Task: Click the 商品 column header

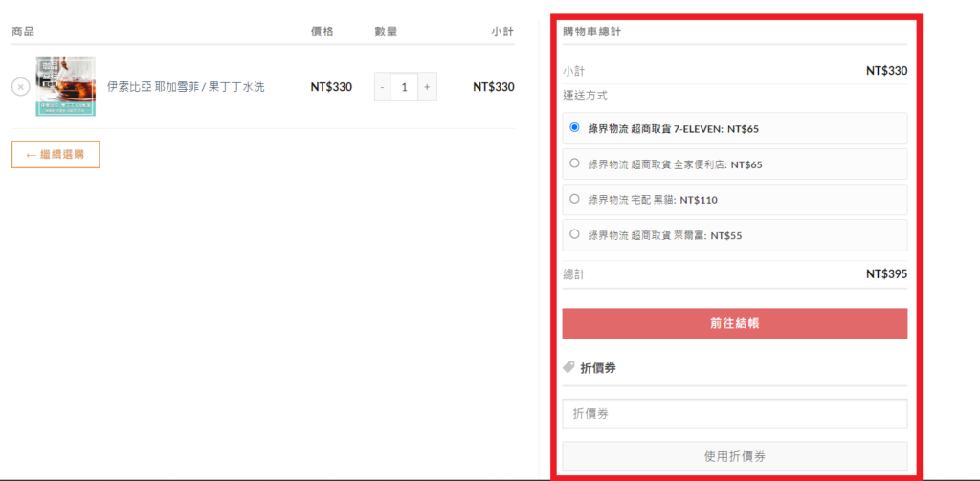Action: point(23,32)
